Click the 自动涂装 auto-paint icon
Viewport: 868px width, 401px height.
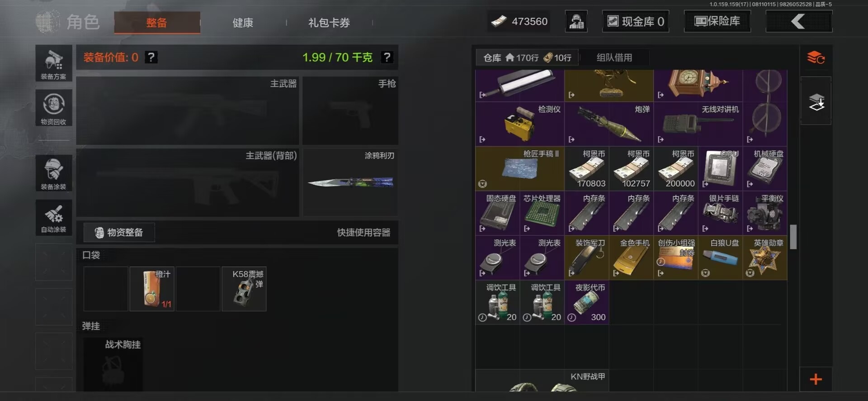54,218
